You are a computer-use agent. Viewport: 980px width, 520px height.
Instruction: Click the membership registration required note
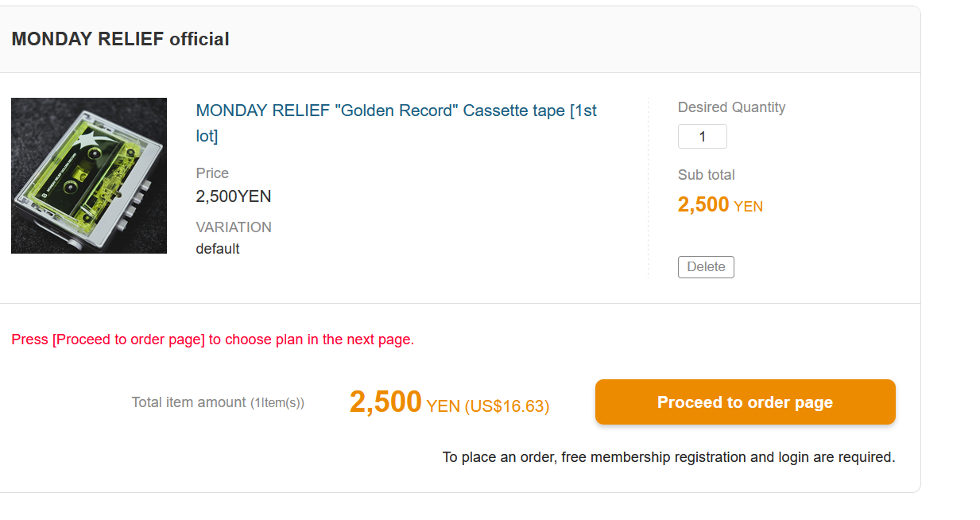point(668,457)
